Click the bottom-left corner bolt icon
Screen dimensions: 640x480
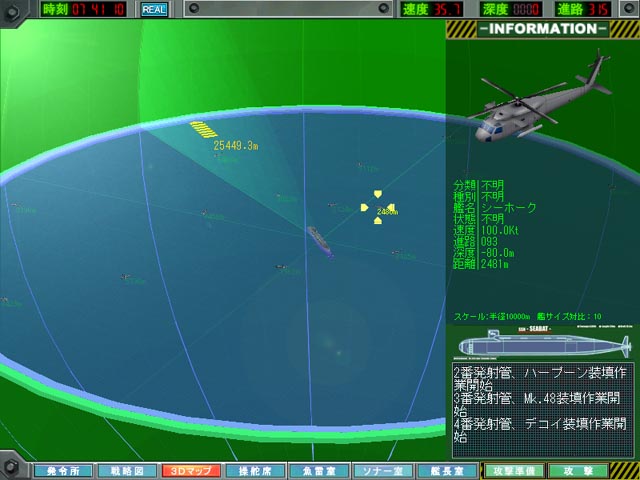[10, 466]
